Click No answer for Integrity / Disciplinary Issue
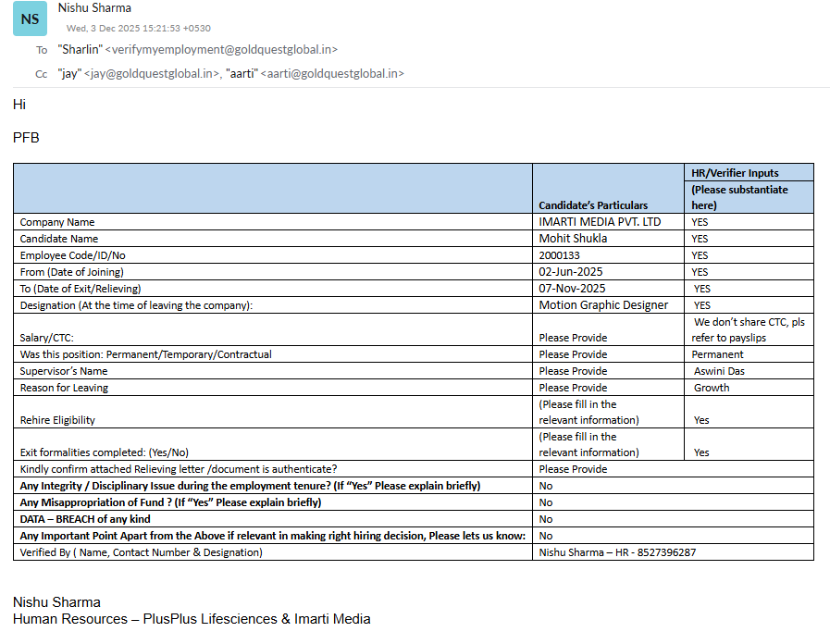 coord(545,486)
